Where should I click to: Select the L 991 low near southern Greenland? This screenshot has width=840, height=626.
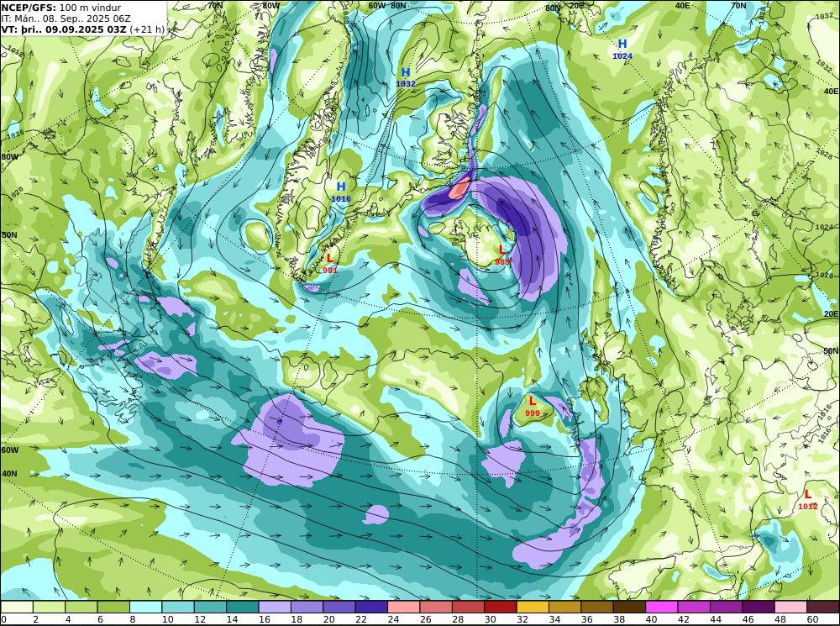(330, 264)
